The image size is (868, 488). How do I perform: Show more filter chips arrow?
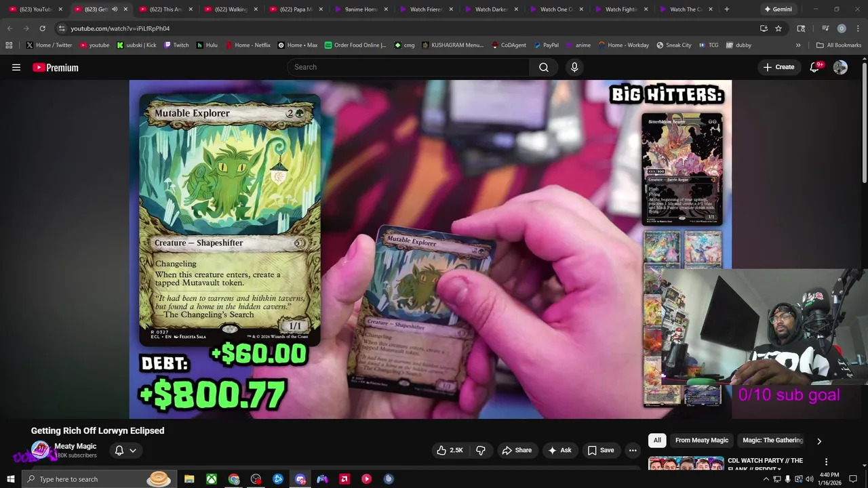(x=818, y=441)
